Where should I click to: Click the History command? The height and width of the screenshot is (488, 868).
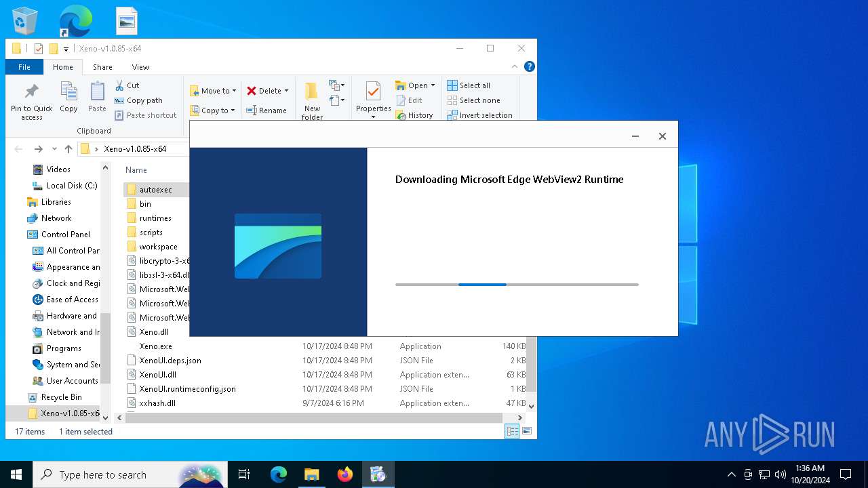pos(414,115)
